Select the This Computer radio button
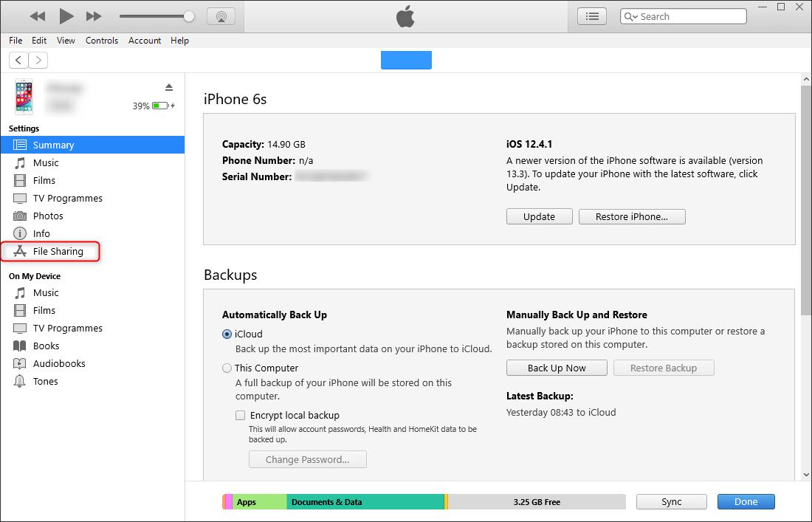Image resolution: width=812 pixels, height=522 pixels. [x=227, y=368]
